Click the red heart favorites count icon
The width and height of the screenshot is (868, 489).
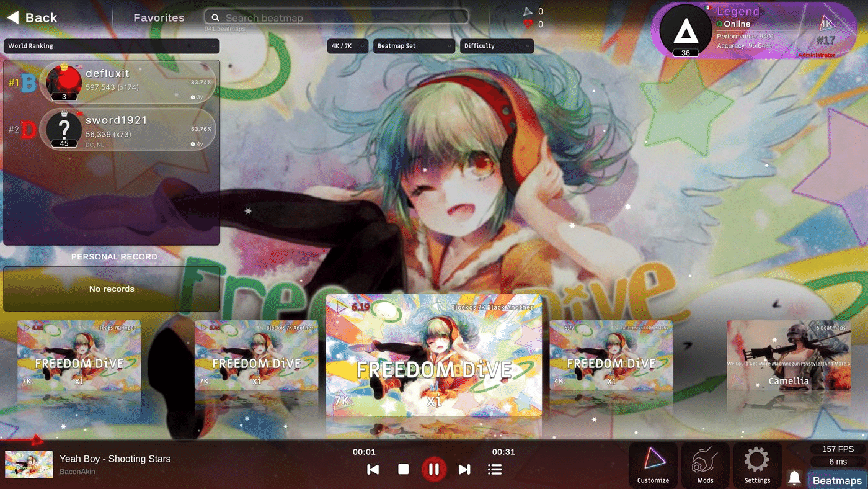(528, 24)
